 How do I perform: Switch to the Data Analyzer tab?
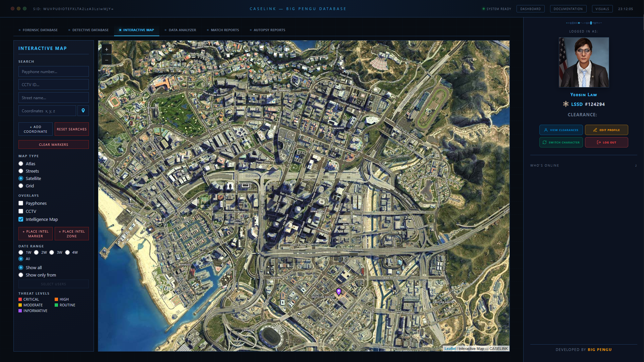180,30
